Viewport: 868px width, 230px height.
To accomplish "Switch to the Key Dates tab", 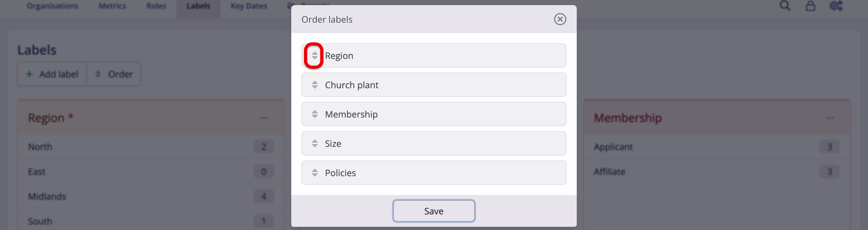I will coord(248,5).
